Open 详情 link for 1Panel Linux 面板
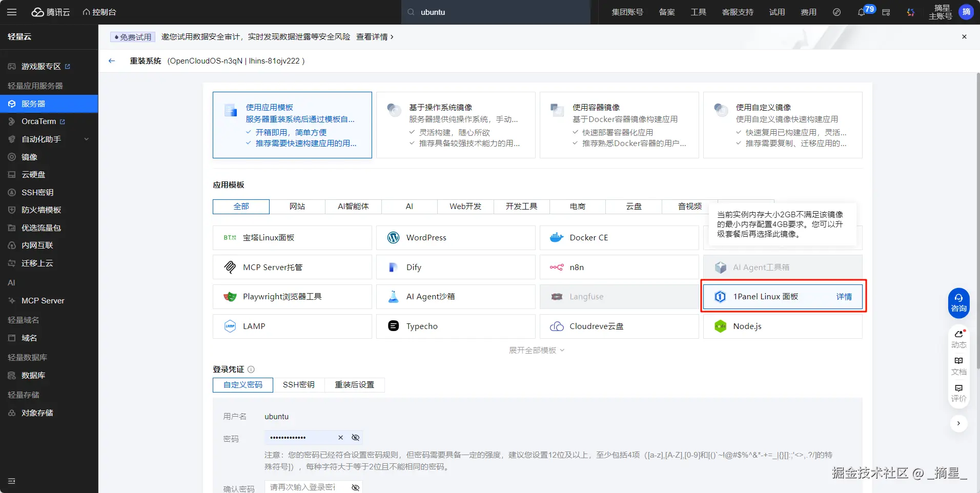 (844, 297)
